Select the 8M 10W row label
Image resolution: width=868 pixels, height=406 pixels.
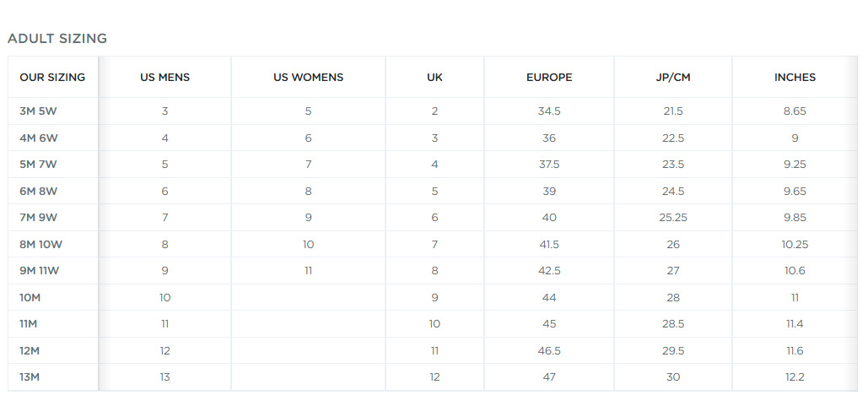[x=41, y=244]
